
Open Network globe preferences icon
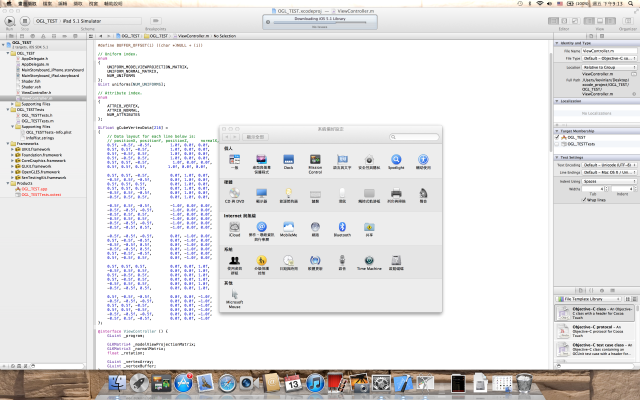click(315, 227)
